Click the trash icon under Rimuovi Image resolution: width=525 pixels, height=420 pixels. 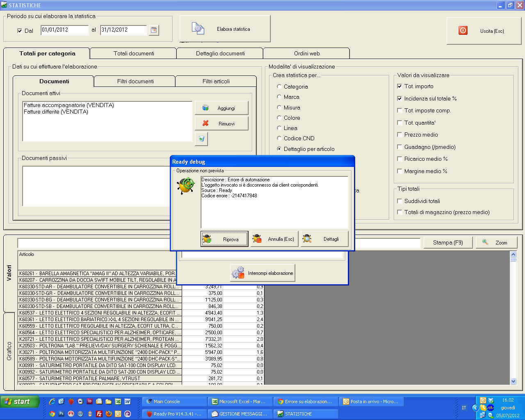click(x=201, y=139)
